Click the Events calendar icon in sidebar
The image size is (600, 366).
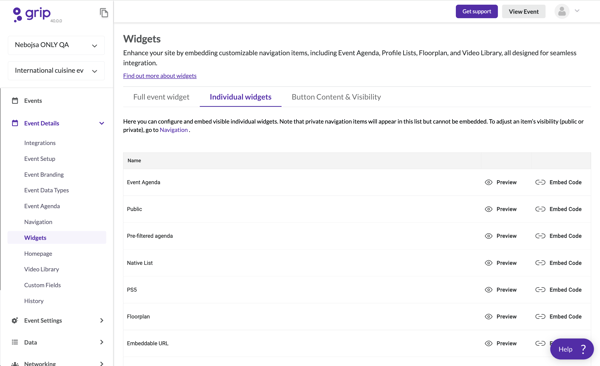coord(15,101)
